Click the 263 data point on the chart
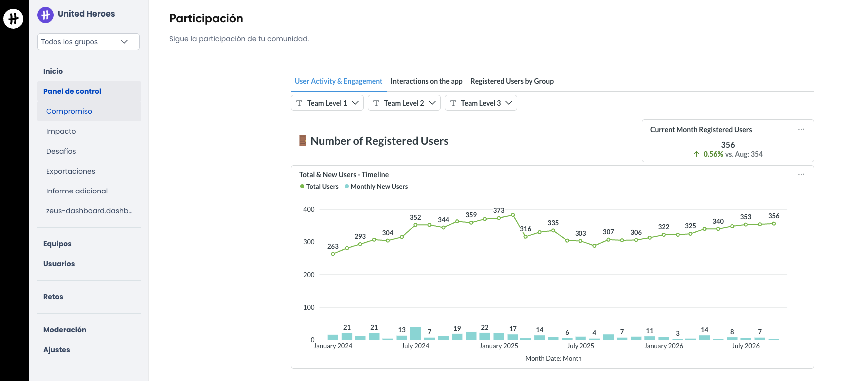This screenshot has width=868, height=381. [333, 254]
